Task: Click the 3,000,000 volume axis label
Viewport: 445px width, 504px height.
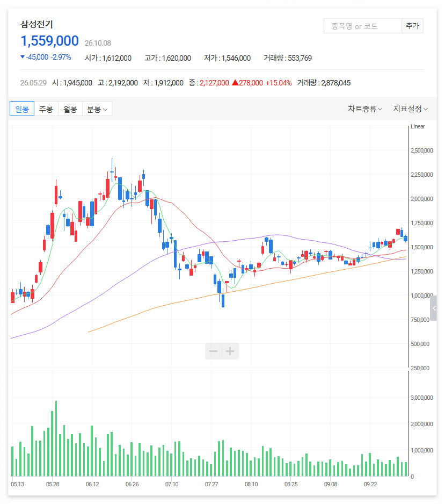Action: tap(422, 398)
